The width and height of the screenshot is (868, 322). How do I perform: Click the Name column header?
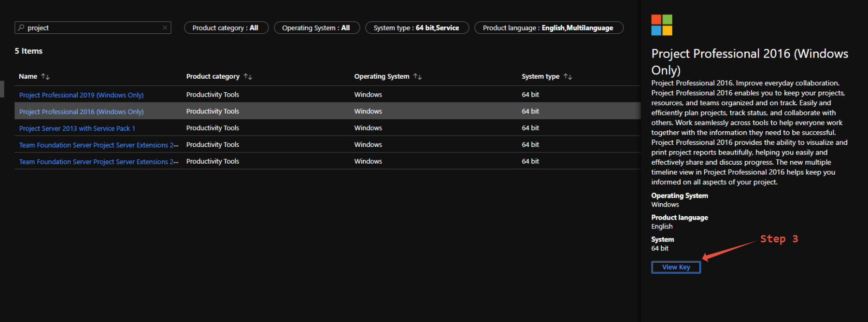click(28, 76)
